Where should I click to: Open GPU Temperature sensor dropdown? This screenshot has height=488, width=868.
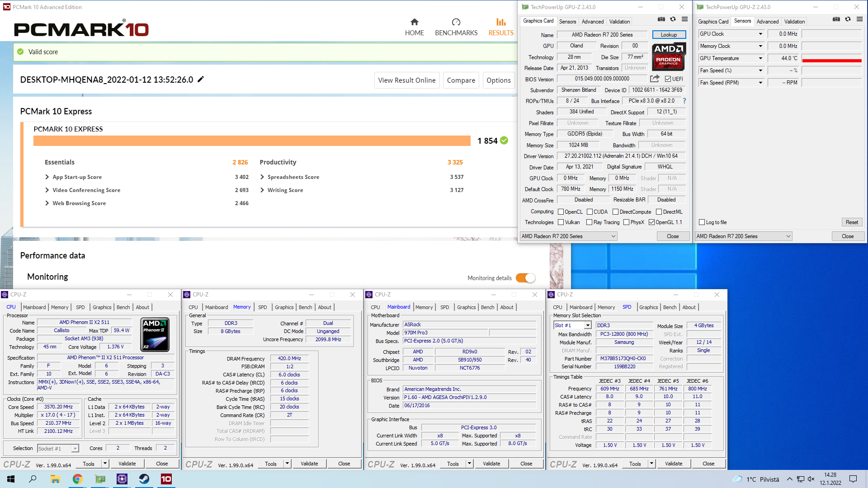pos(760,58)
